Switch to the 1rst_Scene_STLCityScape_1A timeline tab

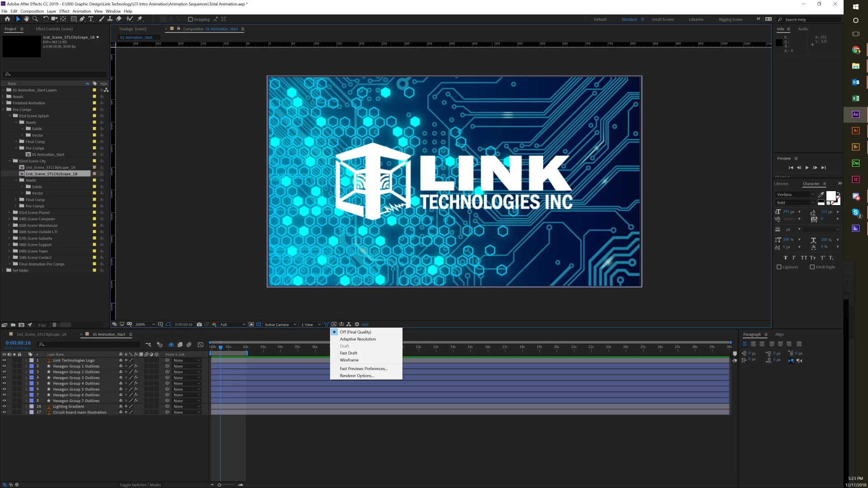point(42,334)
